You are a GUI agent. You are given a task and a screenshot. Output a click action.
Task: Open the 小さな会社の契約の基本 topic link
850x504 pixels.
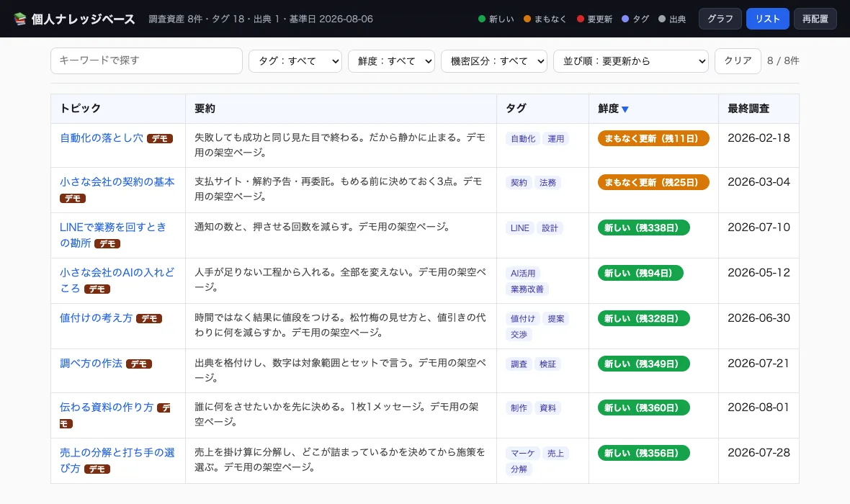point(117,182)
